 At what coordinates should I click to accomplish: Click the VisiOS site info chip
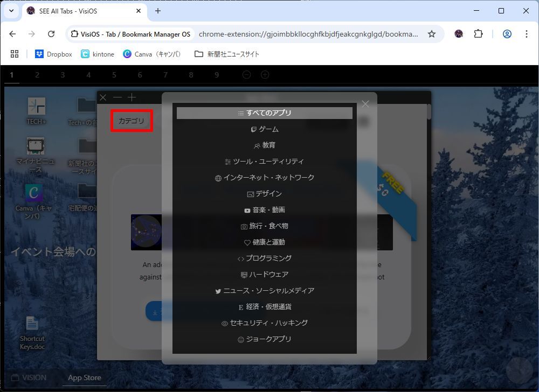[x=130, y=34]
